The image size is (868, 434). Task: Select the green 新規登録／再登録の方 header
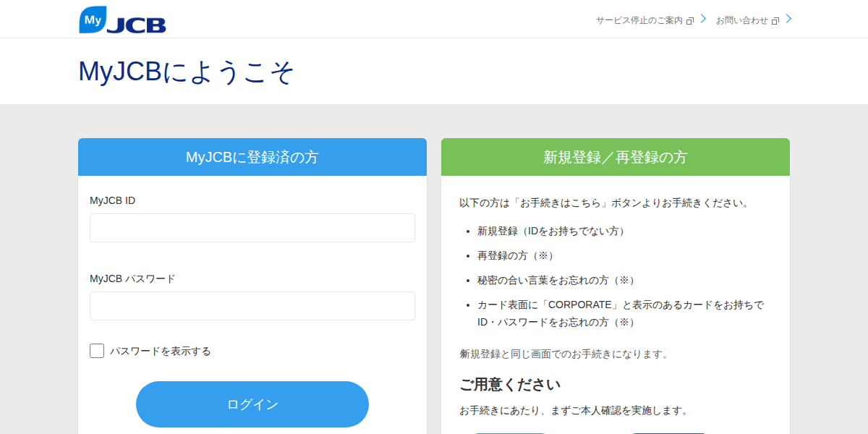click(615, 157)
